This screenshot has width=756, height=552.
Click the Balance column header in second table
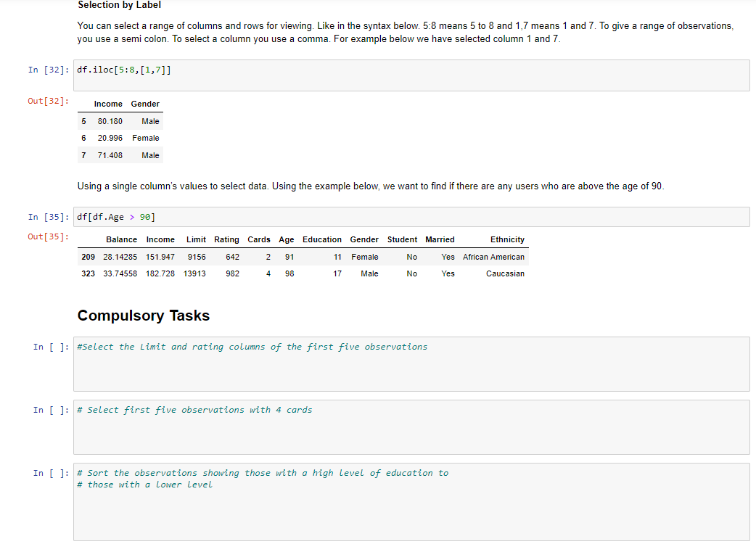(x=121, y=239)
